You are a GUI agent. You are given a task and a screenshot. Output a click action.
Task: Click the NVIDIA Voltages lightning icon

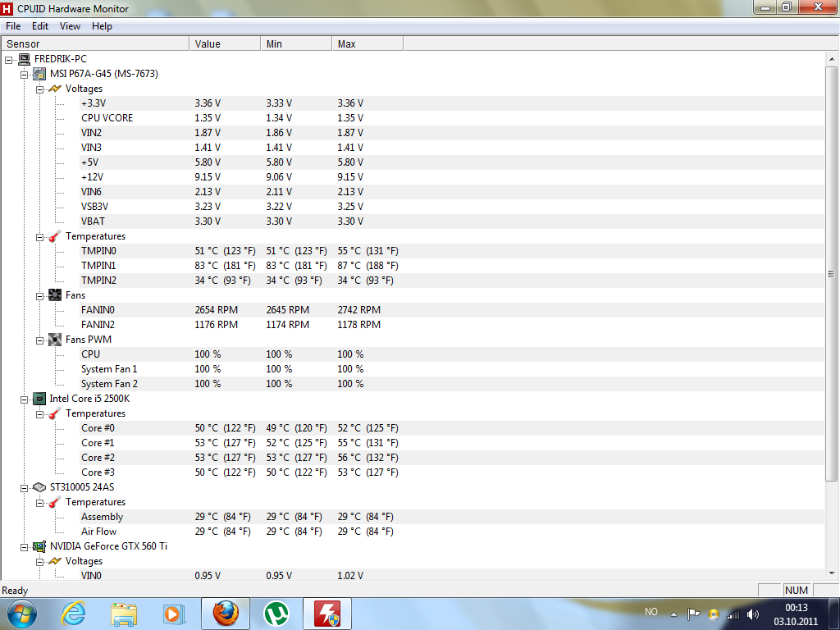pyautogui.click(x=55, y=561)
